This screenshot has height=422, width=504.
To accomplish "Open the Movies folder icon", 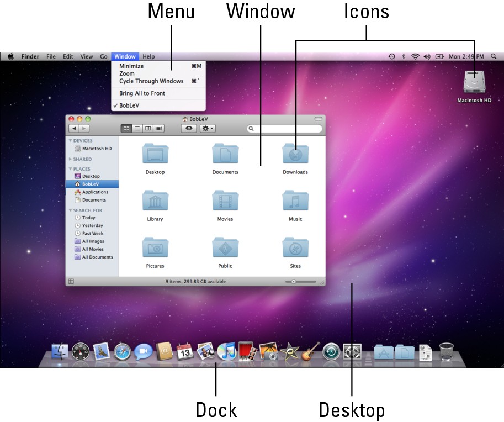I will click(225, 202).
